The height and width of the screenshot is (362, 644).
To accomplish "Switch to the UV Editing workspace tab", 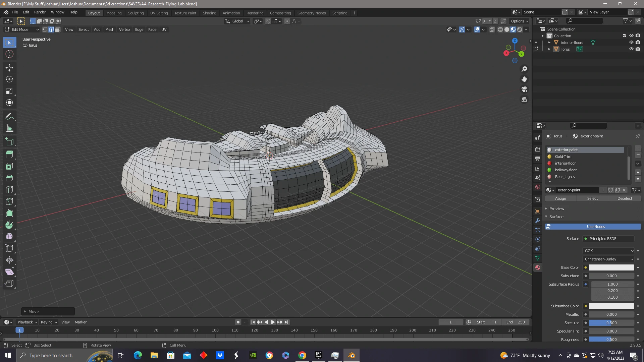I will pos(159,13).
